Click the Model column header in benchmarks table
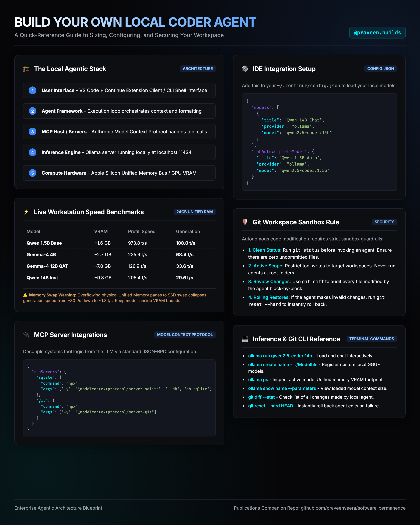 point(33,232)
